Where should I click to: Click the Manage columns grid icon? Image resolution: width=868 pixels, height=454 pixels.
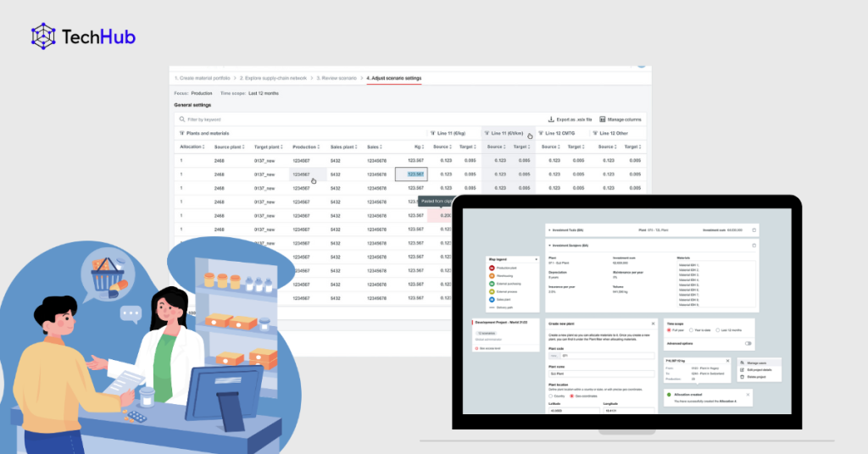pos(603,119)
